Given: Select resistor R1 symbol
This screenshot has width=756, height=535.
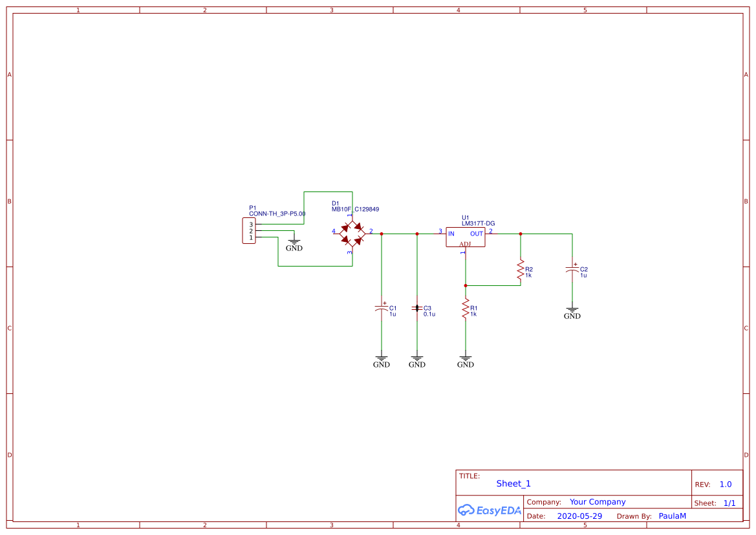Looking at the screenshot, I should coord(465,309).
